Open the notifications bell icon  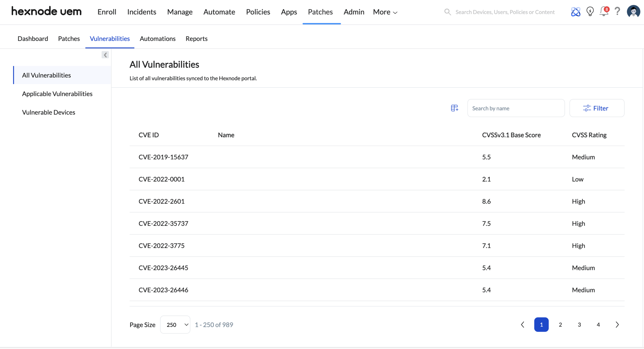tap(603, 12)
